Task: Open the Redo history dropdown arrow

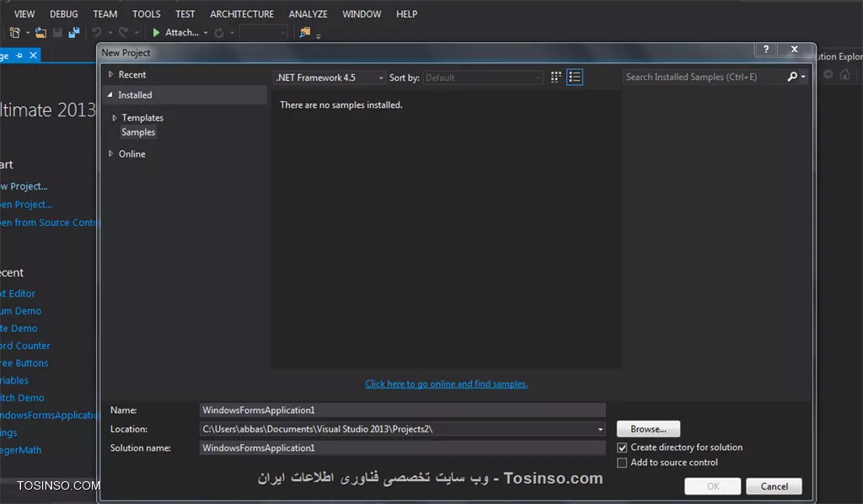Action: coord(137,33)
